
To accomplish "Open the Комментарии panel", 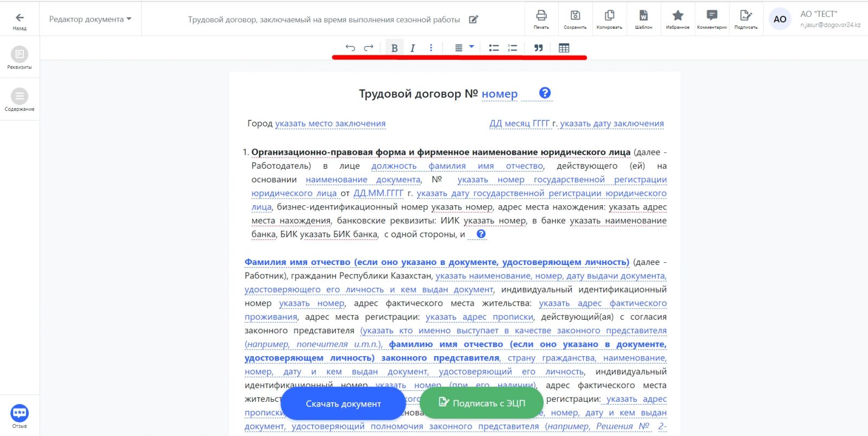I will coord(712,20).
